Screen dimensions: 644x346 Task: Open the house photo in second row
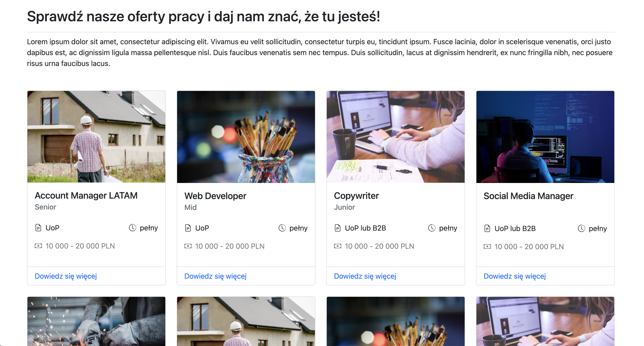click(246, 322)
